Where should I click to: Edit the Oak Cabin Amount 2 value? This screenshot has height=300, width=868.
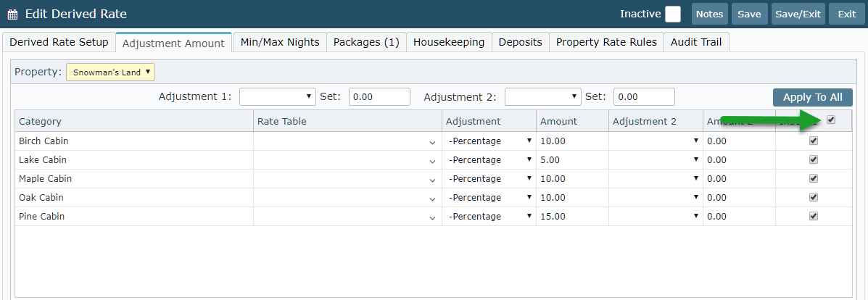[x=739, y=198]
